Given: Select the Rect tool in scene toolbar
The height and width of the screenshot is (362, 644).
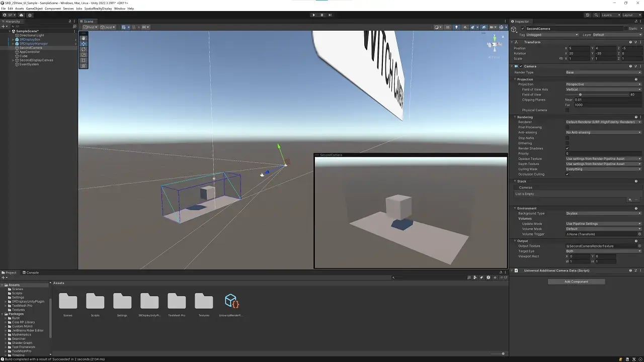Looking at the screenshot, I should point(84,60).
